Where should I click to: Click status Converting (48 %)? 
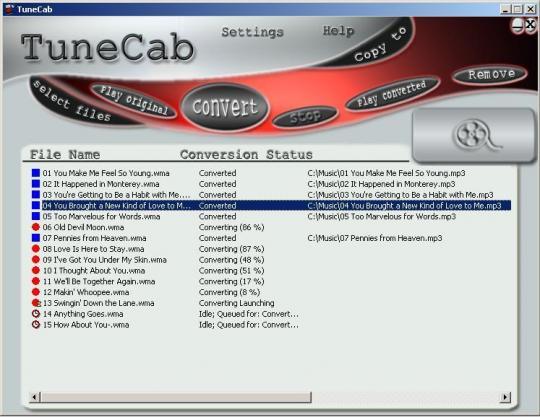click(231, 260)
